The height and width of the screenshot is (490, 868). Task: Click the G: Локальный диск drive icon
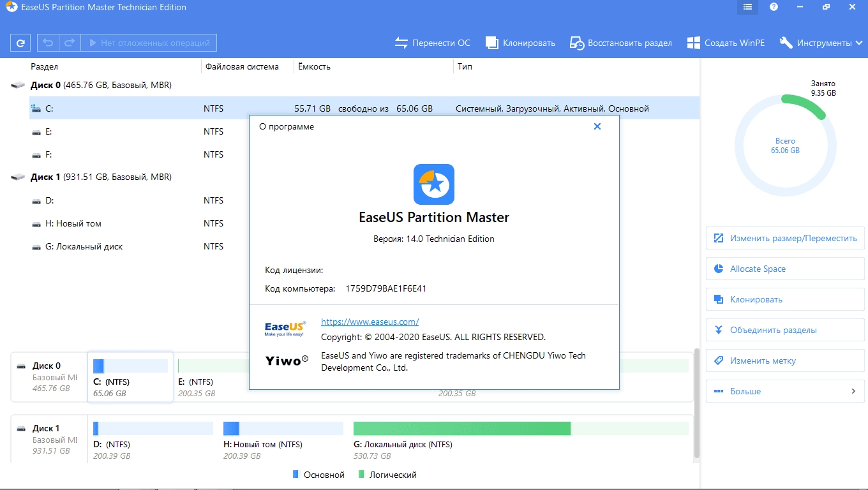coord(36,246)
